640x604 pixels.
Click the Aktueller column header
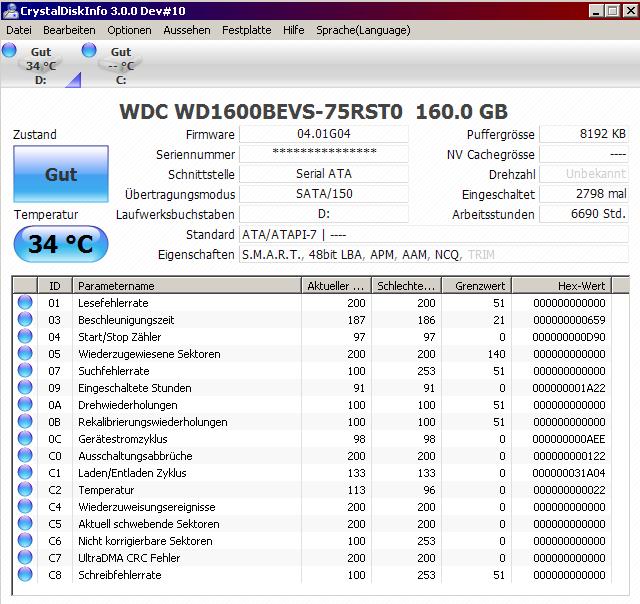pyautogui.click(x=336, y=286)
